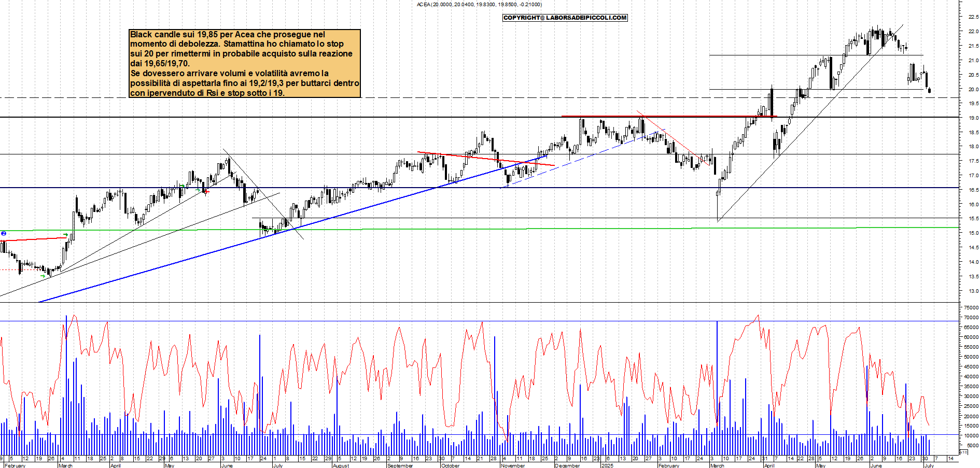
Task: Click the 50000 volume axis label
Action: coord(971,357)
